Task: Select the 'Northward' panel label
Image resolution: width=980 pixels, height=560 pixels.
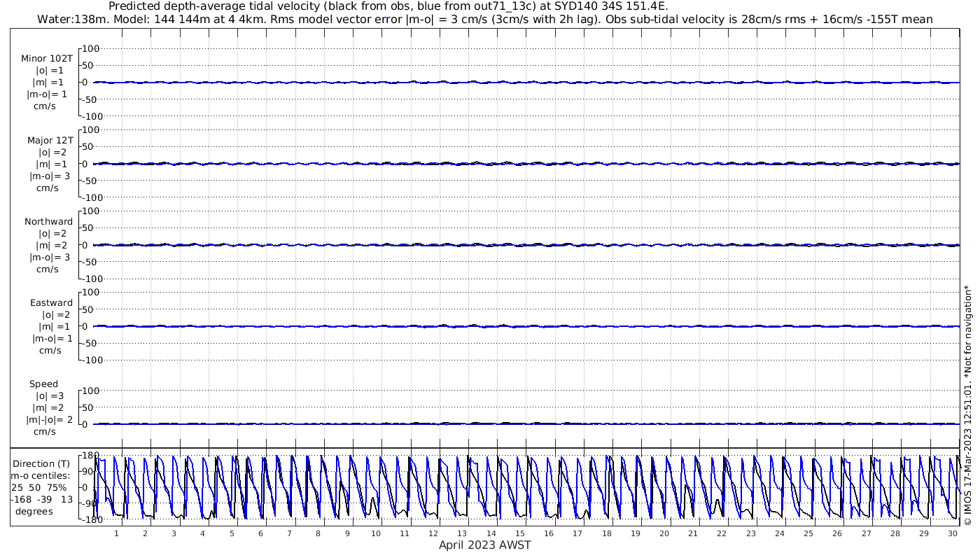Action: coord(49,222)
